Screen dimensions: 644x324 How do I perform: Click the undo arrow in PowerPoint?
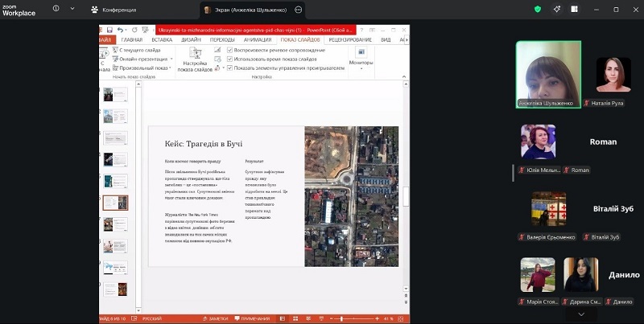click(x=120, y=30)
